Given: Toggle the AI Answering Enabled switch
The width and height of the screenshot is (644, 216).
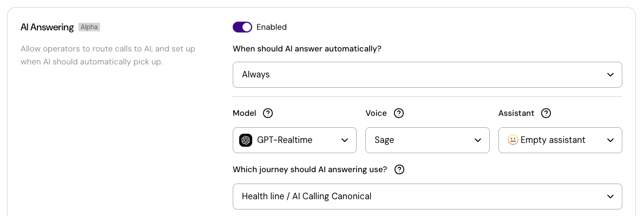Looking at the screenshot, I should (x=242, y=27).
